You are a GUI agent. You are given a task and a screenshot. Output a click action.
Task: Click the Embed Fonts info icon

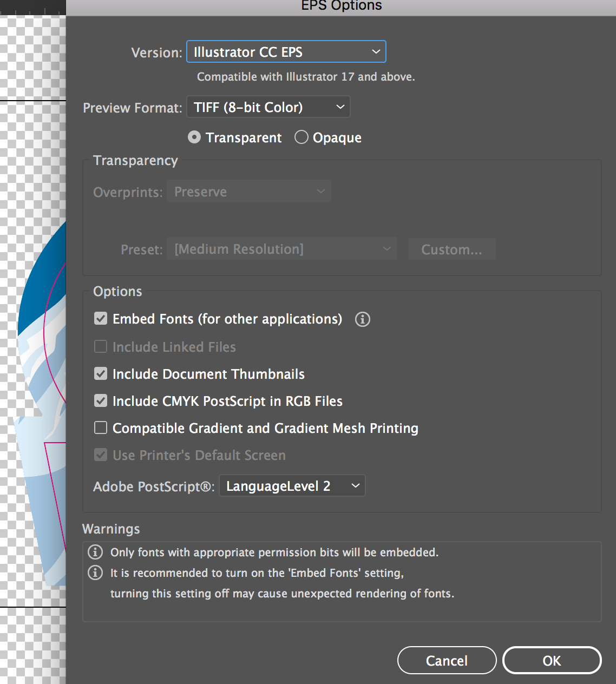363,319
